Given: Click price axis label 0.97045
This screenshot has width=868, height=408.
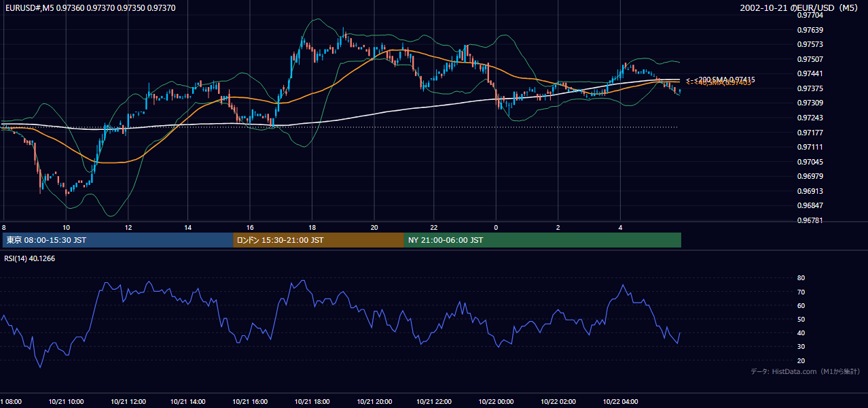Looking at the screenshot, I should (810, 162).
